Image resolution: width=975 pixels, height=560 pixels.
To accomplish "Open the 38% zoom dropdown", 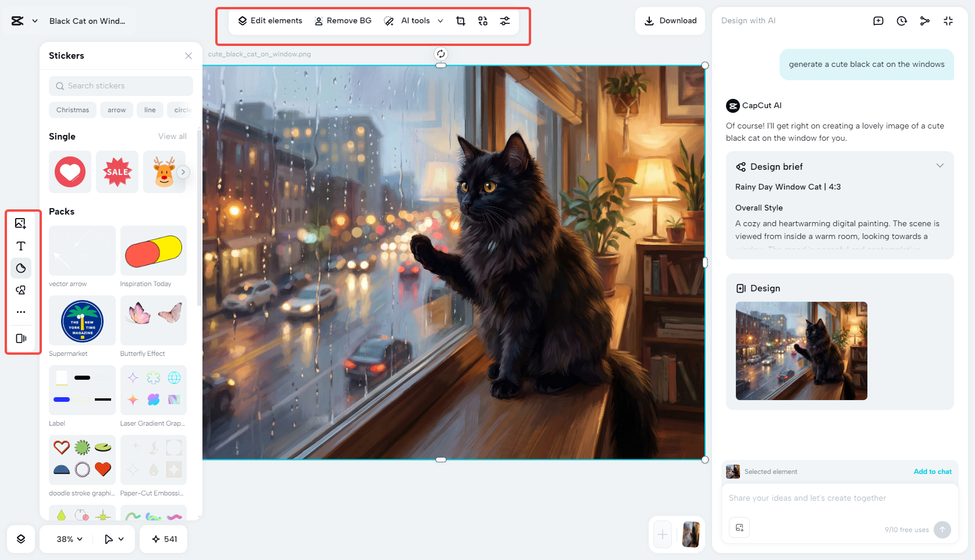I will click(69, 539).
